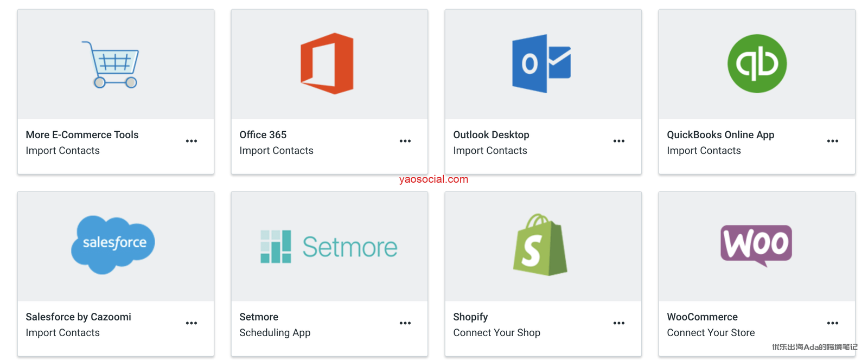This screenshot has height=360, width=868.
Task: Expand Outlook Desktop more options
Action: (x=619, y=141)
